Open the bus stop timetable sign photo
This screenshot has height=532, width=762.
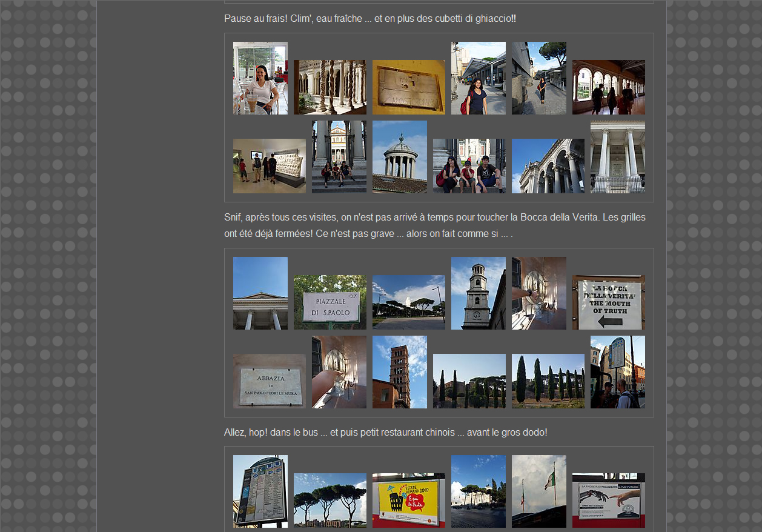[260, 491]
